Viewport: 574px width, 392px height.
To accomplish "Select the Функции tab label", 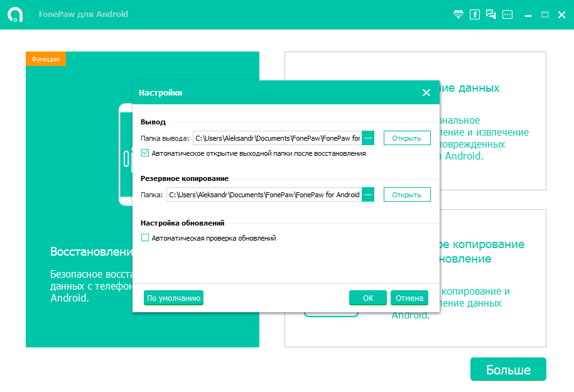I will coord(46,59).
